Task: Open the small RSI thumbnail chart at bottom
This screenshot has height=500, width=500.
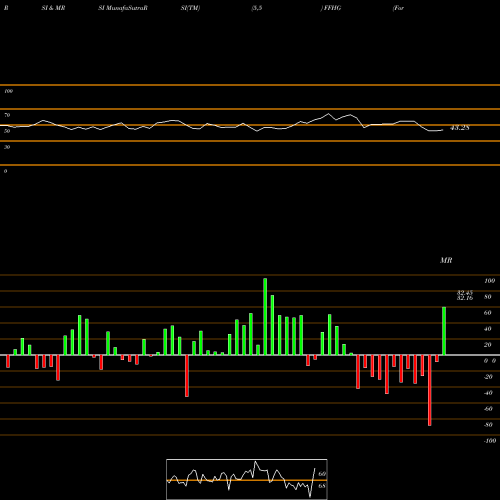Action: (247, 479)
